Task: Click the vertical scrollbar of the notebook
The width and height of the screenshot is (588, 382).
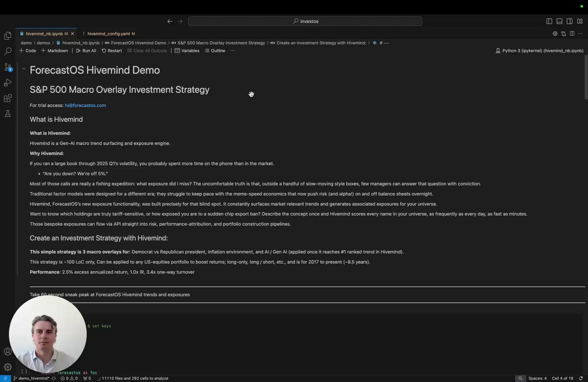Action: [x=586, y=83]
